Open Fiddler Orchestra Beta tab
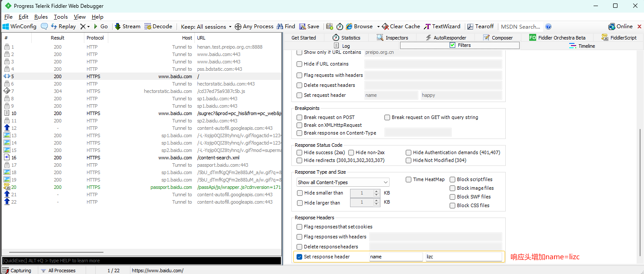Screen dimensions: 644x274 pyautogui.click(x=557, y=38)
